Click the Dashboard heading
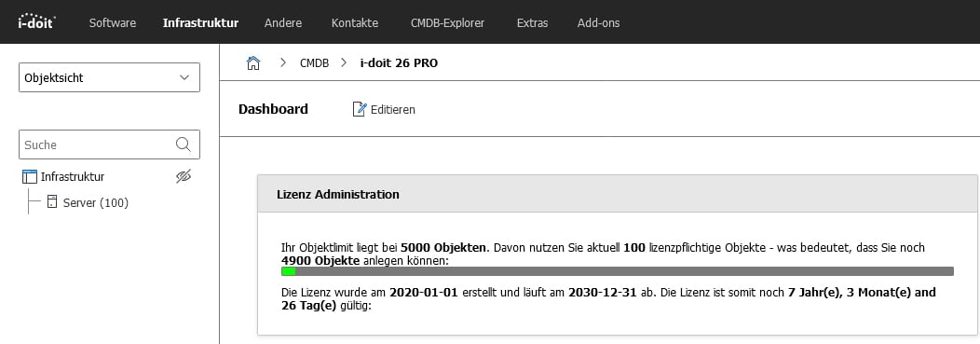This screenshot has width=980, height=344. click(x=273, y=109)
